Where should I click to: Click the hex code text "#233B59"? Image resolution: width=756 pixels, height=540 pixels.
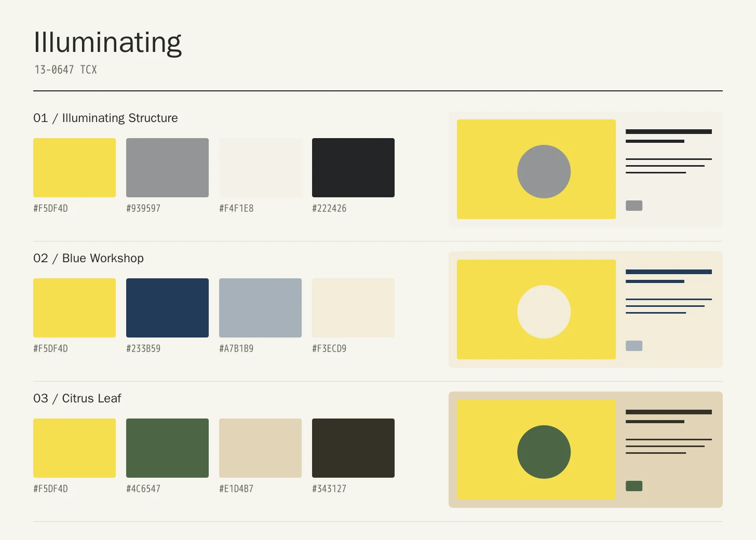point(143,348)
